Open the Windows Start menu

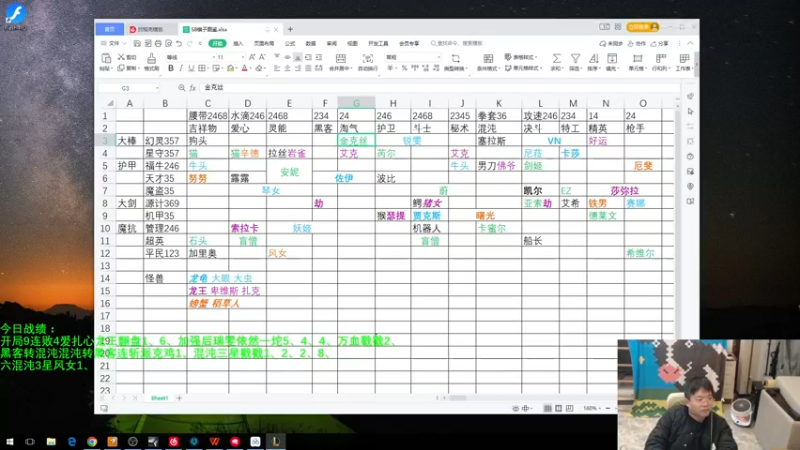[9, 441]
